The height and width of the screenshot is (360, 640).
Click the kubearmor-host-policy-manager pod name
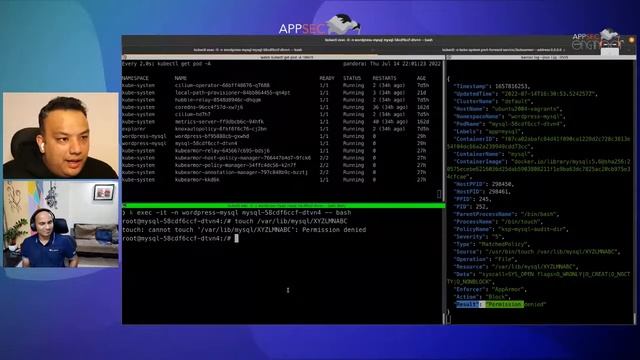[x=242, y=158]
